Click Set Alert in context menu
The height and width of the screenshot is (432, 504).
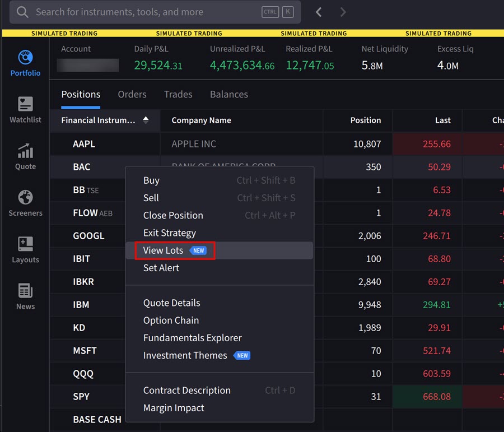pos(161,268)
